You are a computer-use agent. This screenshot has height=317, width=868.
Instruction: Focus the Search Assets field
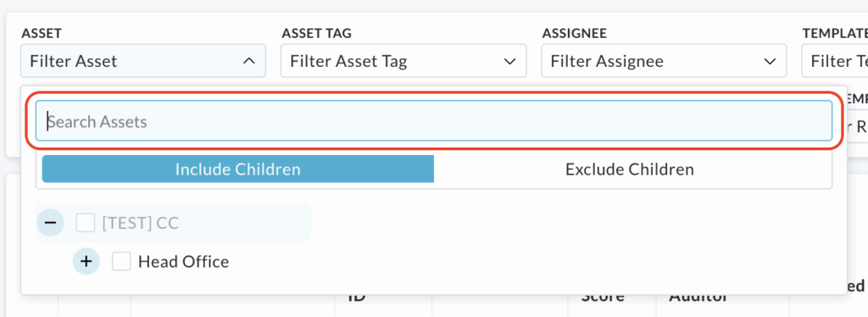pos(434,121)
